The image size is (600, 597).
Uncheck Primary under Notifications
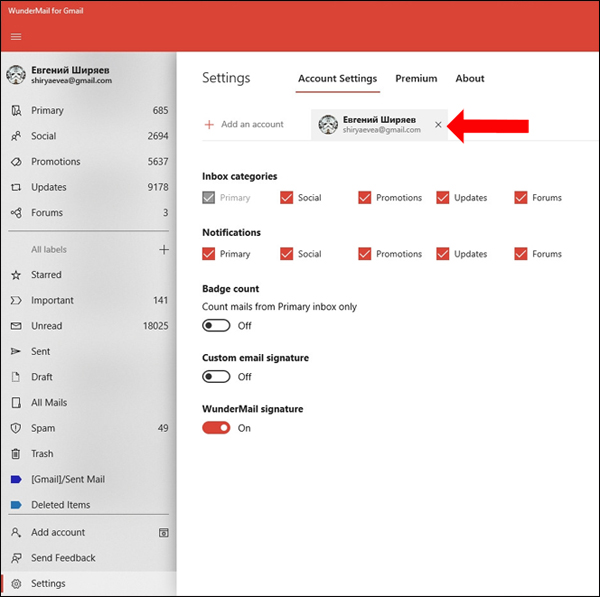208,254
